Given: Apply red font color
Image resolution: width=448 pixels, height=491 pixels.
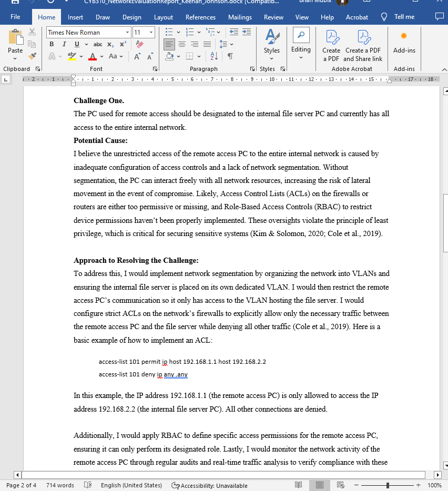Looking at the screenshot, I should point(93,56).
